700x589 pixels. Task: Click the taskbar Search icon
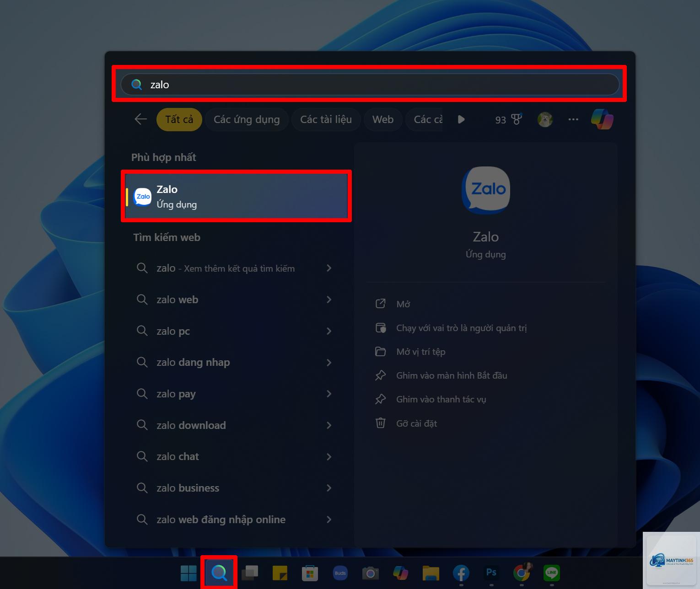tap(219, 573)
